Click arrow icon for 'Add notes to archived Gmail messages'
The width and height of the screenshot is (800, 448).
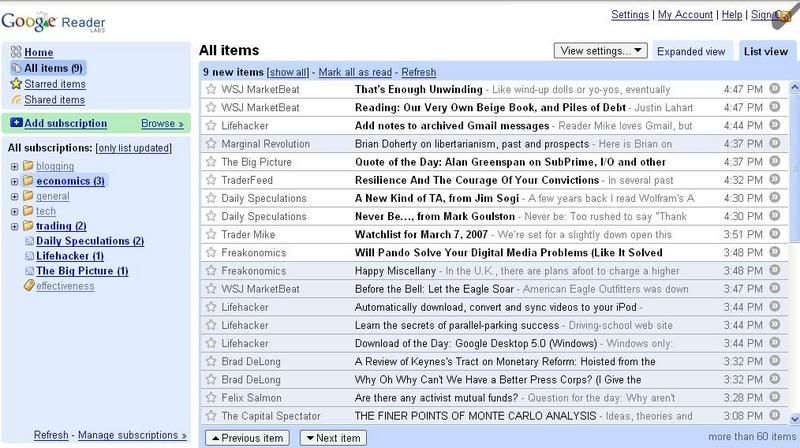pyautogui.click(x=774, y=125)
